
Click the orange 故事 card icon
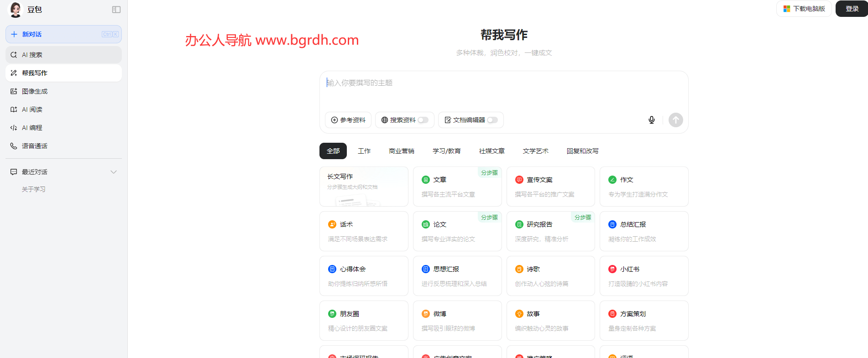[519, 314]
